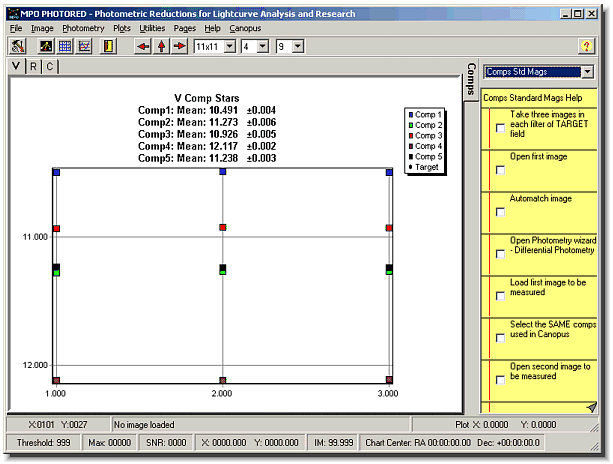
Task: Open the Plots menu
Action: pos(122,28)
